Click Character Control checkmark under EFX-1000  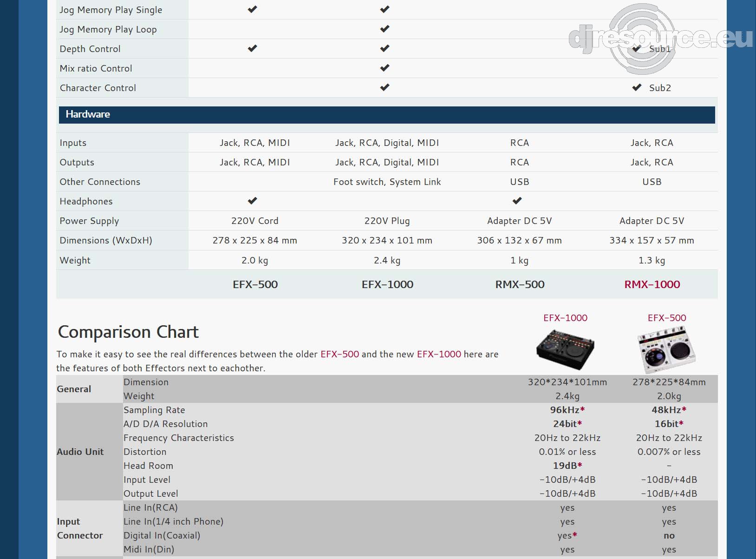385,87
